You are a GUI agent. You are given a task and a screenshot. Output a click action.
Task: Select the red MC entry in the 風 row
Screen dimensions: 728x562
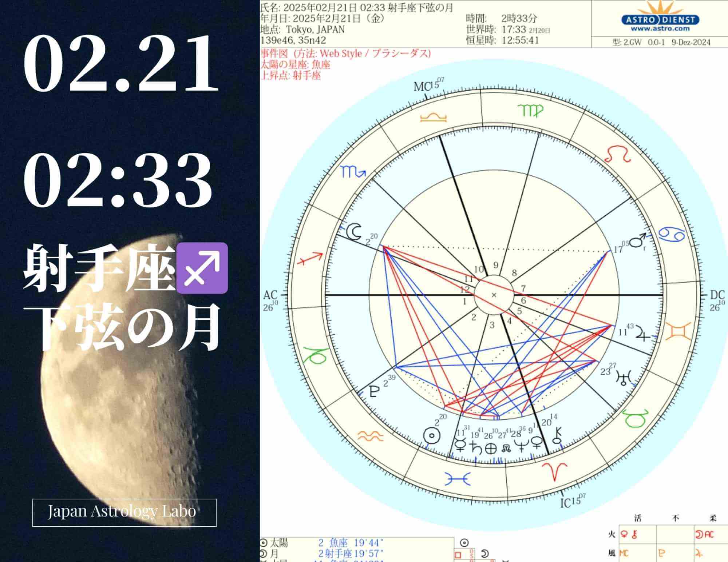(624, 554)
